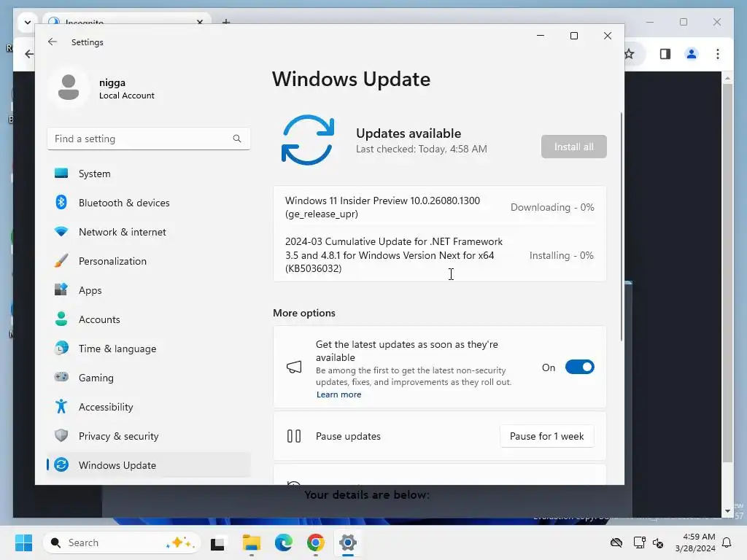747x560 pixels.
Task: Turn off get latest updates toggle
Action: pyautogui.click(x=580, y=367)
